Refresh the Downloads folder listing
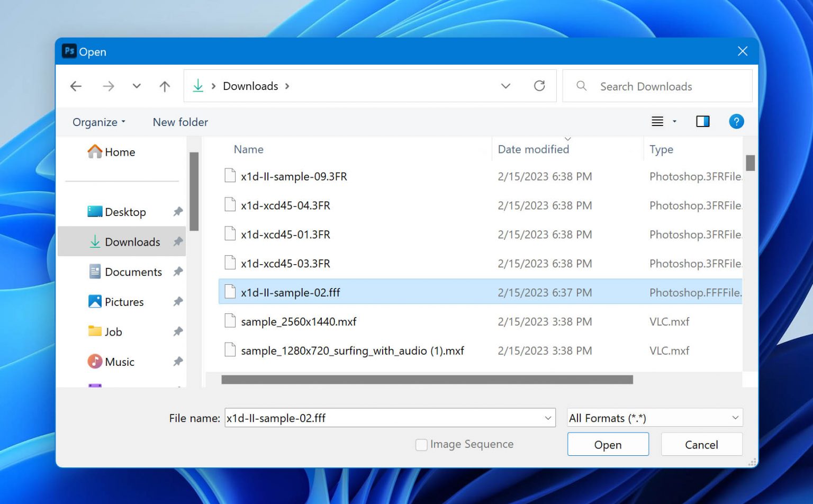Image resolution: width=813 pixels, height=504 pixels. tap(539, 86)
